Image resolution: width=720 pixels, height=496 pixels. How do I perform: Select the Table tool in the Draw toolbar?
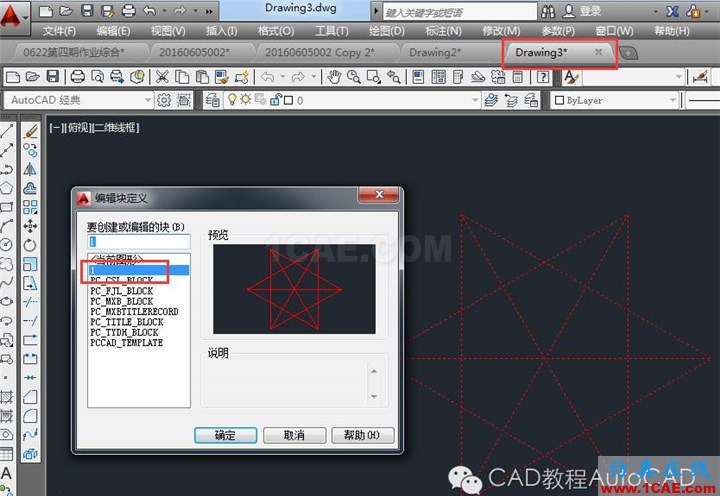(x=6, y=454)
